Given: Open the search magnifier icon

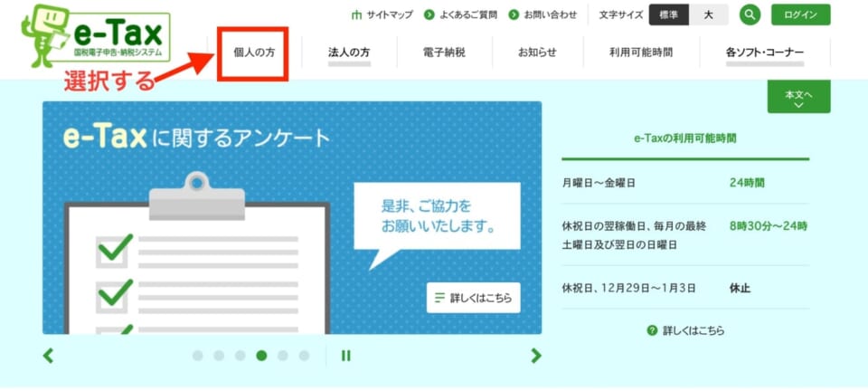Looking at the screenshot, I should click(x=750, y=15).
